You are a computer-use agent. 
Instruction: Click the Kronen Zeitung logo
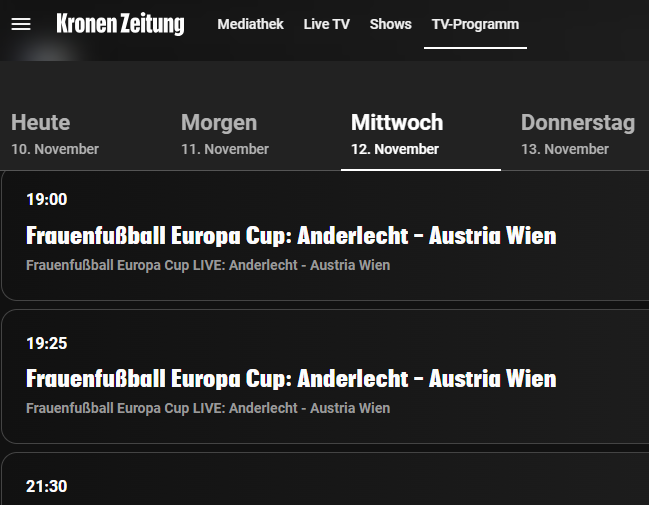(x=120, y=24)
